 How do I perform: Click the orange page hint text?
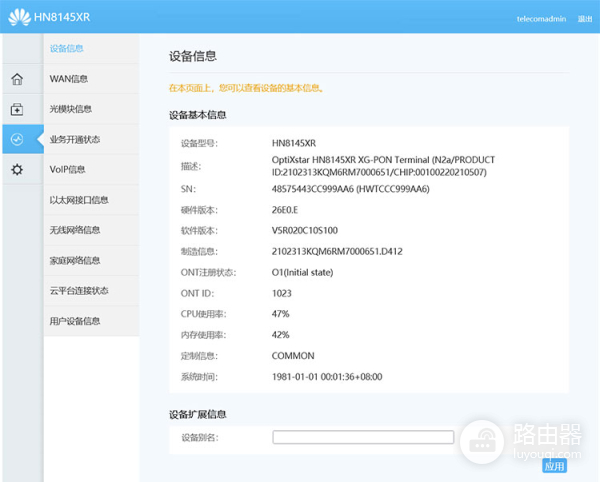(x=246, y=88)
